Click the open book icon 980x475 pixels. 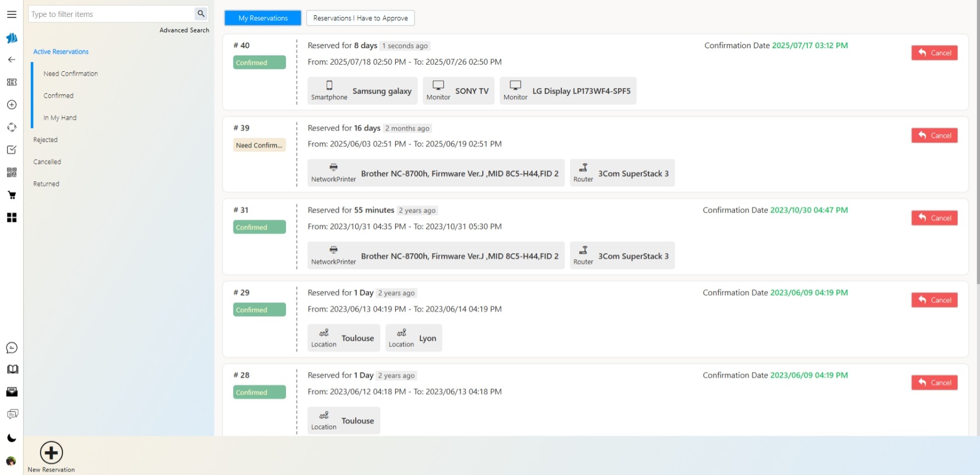point(12,369)
